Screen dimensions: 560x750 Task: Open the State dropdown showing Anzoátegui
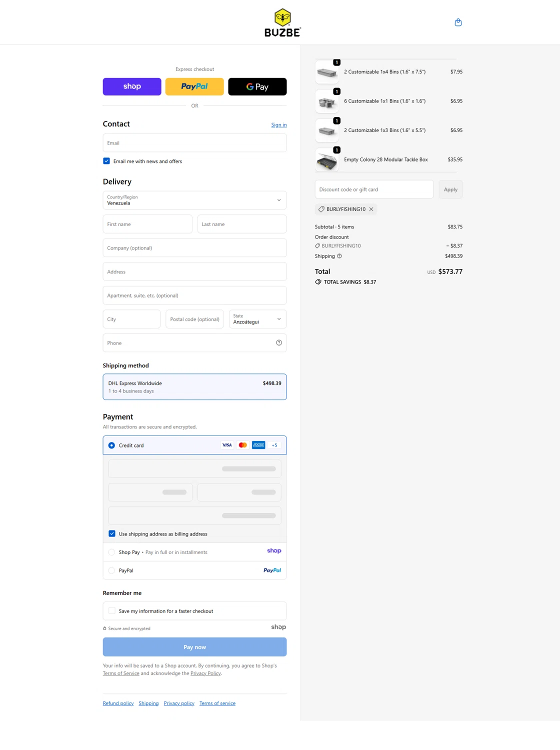[x=257, y=319]
